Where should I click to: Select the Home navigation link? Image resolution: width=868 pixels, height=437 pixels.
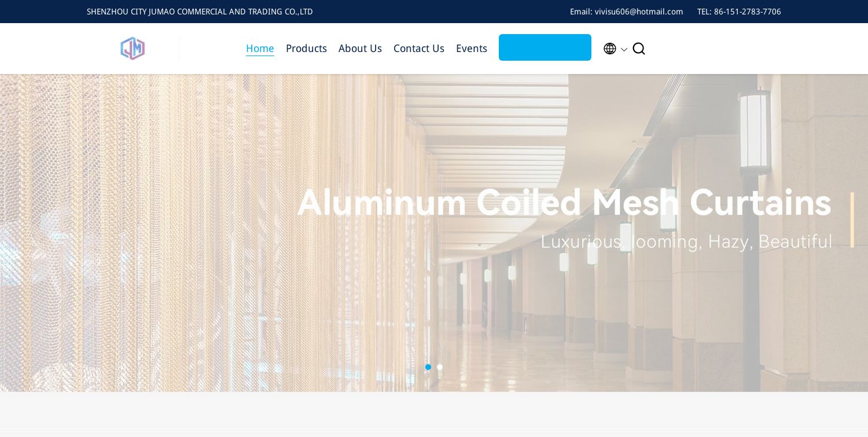260,49
